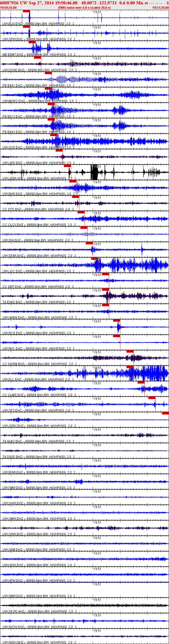This screenshot has height=644, width=169.
Task: Click the RMS noise scaling note
Action: point(84,8)
